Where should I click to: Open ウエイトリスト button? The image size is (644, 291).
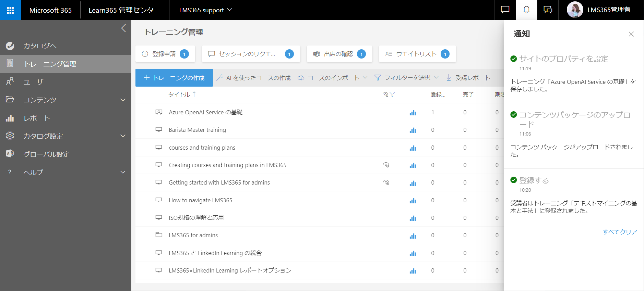coord(417,54)
